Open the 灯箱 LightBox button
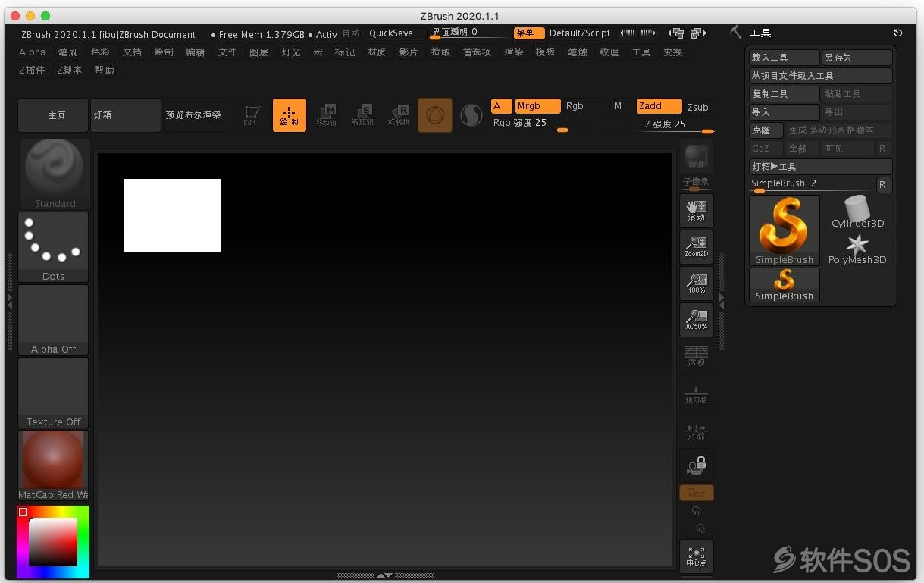The height and width of the screenshot is (583, 924). coord(126,115)
